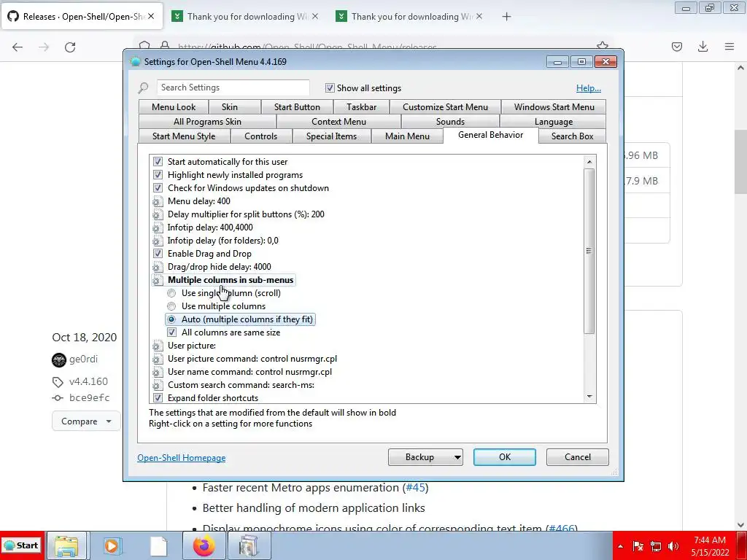The height and width of the screenshot is (560, 747).
Task: Open ge0rdi profile link on GitHub
Action: (x=83, y=359)
